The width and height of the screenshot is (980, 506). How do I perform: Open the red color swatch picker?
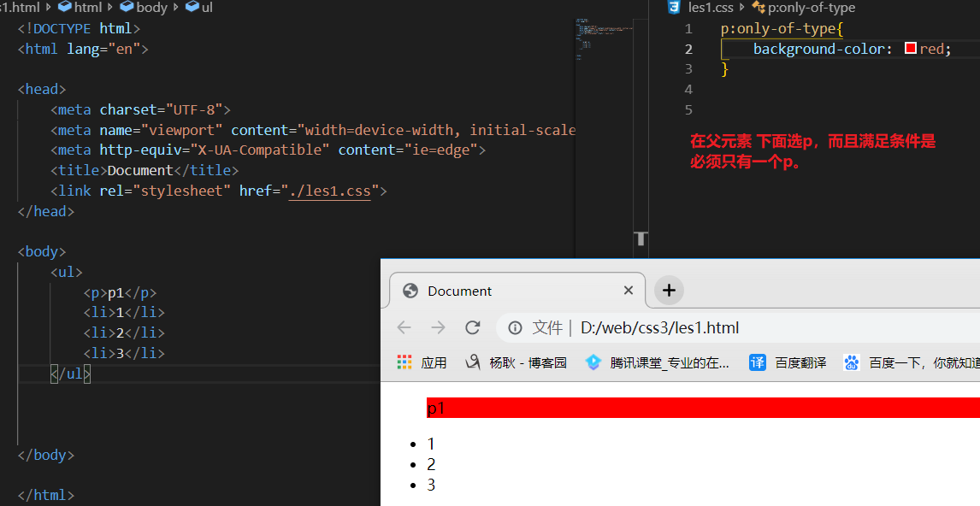(x=911, y=48)
